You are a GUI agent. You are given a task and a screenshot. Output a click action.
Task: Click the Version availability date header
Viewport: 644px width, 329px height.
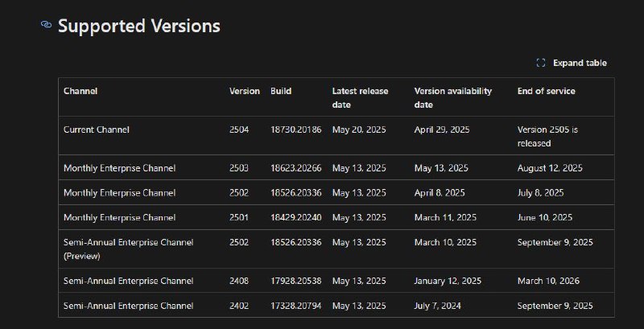pyautogui.click(x=453, y=97)
